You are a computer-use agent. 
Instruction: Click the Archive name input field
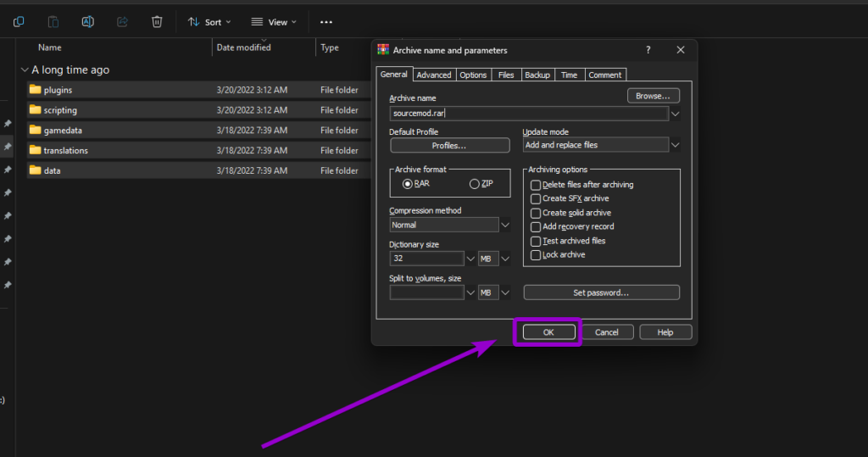click(x=529, y=113)
